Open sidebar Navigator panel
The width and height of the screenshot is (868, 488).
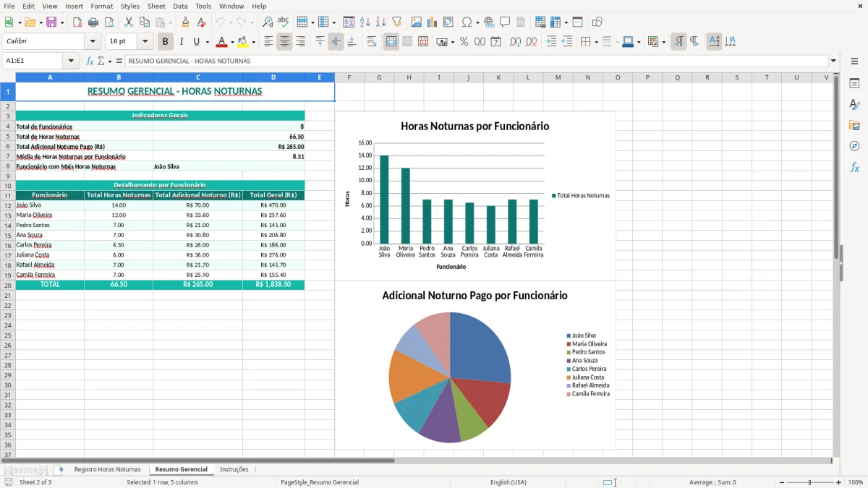coord(854,146)
